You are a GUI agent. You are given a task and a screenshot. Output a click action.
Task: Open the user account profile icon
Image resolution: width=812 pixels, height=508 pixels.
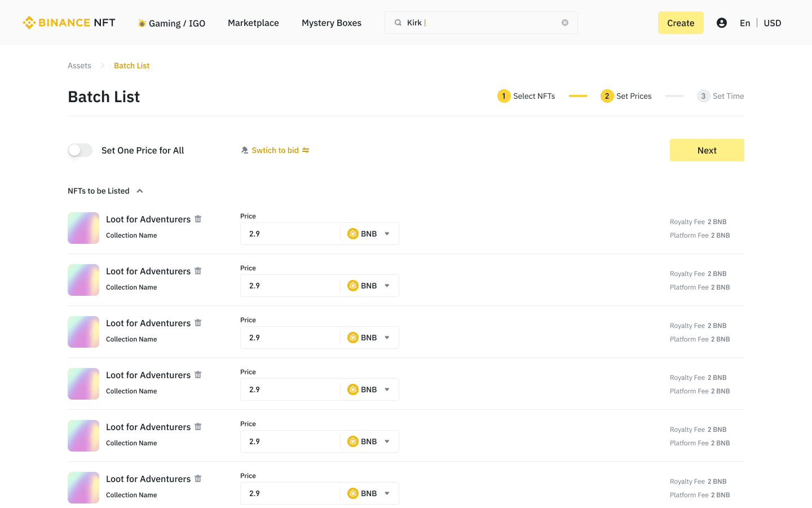(721, 23)
